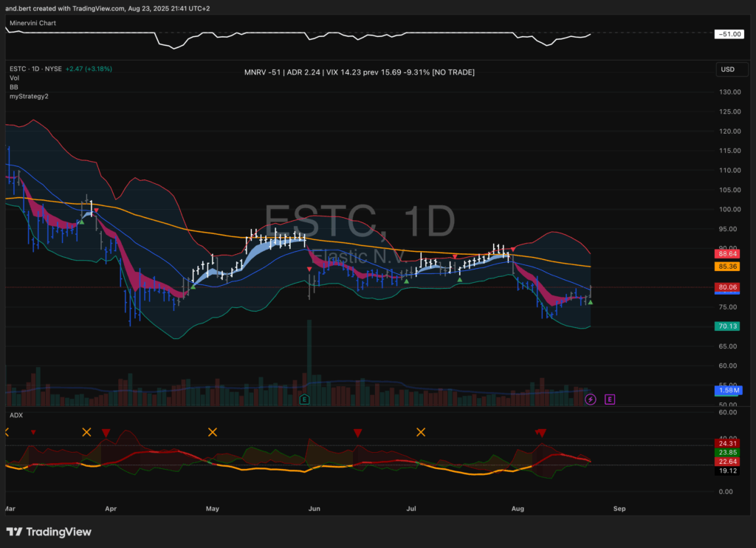Click the latest green buy arrow on chart
756x548 pixels.
pyautogui.click(x=590, y=302)
